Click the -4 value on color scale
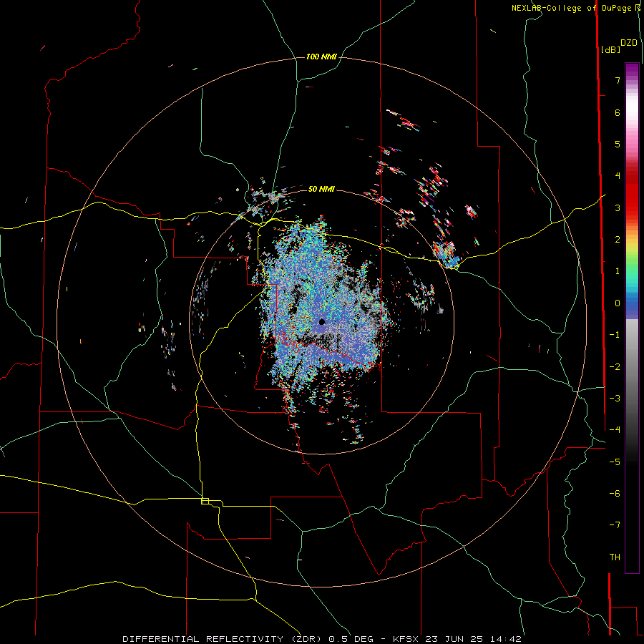This screenshot has height=644, width=644. 615,429
